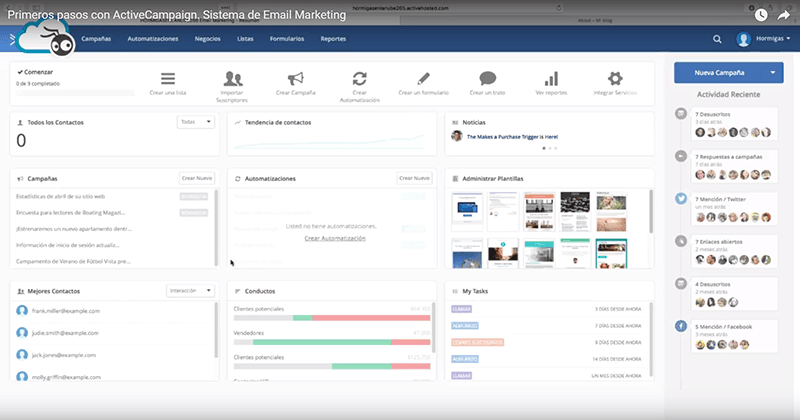Open 'Encuesta para lectores de Boating Magazi...' campaign
800x420 pixels.
(70, 212)
